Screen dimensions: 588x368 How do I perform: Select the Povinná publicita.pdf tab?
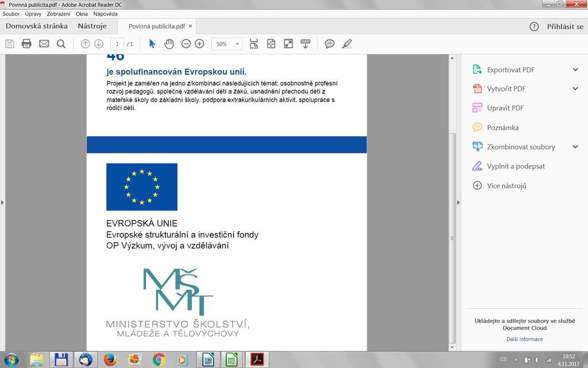click(x=157, y=26)
